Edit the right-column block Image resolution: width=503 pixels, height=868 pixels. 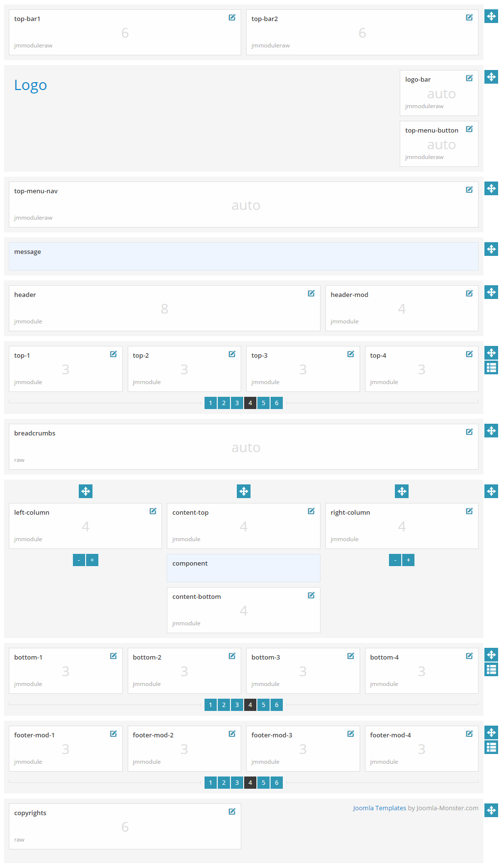pos(469,511)
